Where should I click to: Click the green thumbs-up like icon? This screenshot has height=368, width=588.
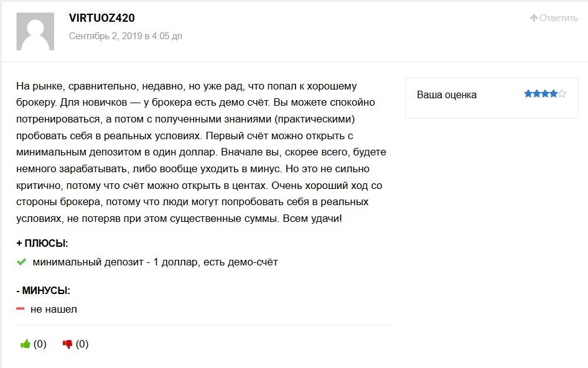tap(25, 344)
